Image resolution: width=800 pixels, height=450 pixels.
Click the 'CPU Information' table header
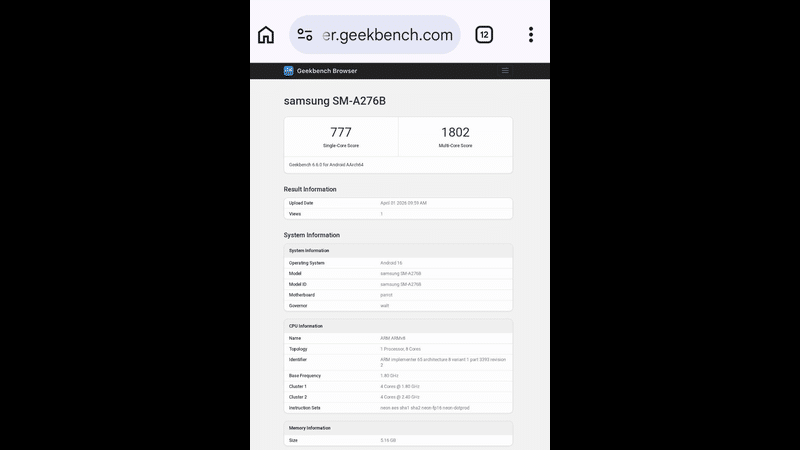398,326
